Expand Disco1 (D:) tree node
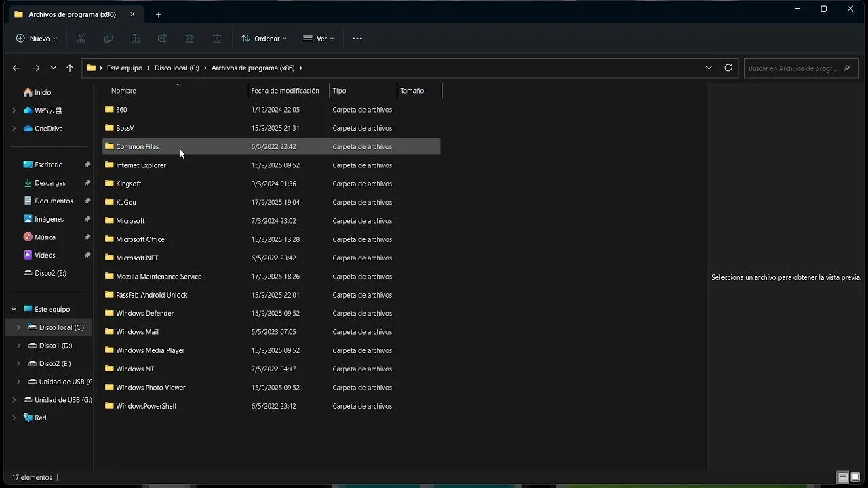Viewport: 868px width, 488px height. 18,346
